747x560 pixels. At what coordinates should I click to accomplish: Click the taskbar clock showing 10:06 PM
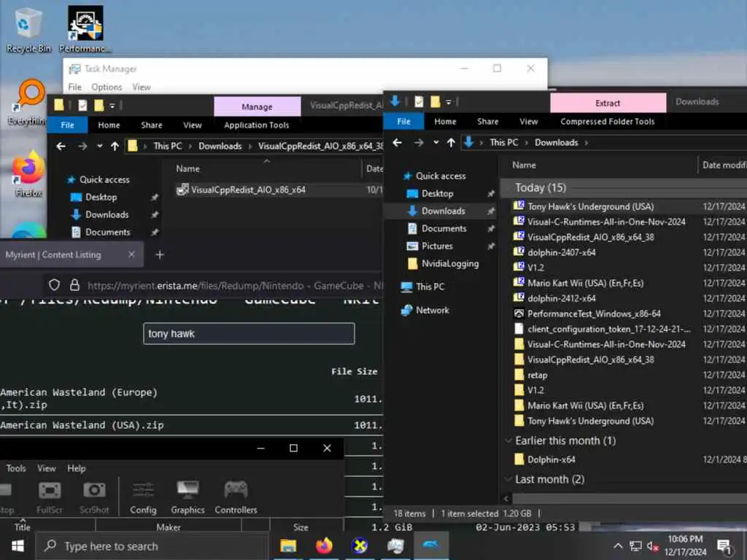click(x=685, y=545)
